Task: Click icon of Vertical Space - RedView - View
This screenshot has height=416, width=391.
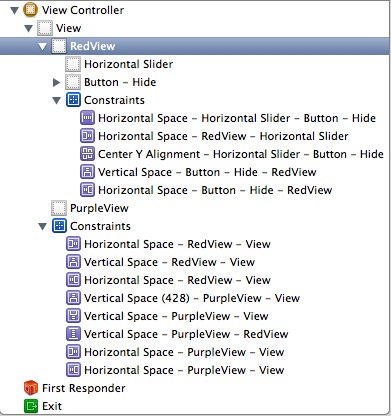Action: coord(73,262)
